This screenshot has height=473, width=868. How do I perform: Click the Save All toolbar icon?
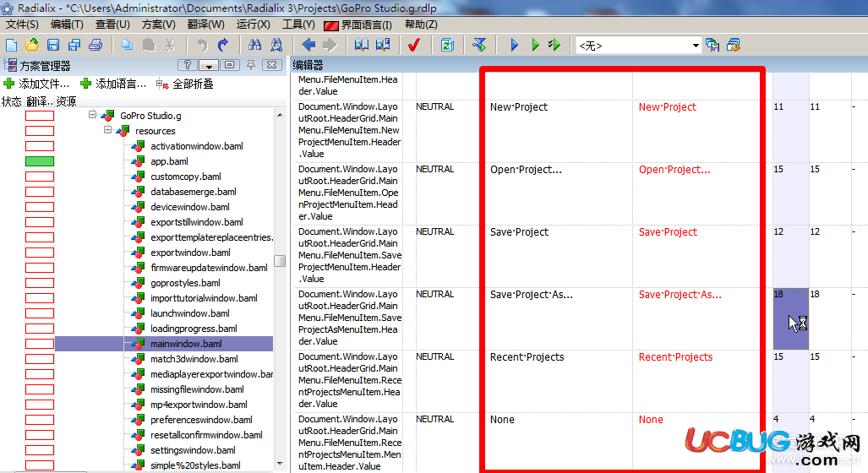pos(74,46)
